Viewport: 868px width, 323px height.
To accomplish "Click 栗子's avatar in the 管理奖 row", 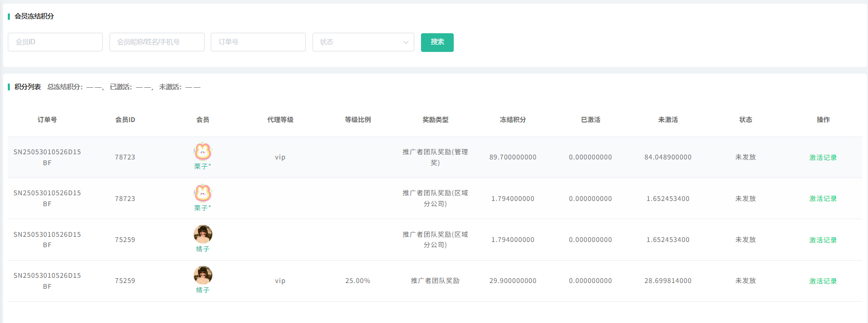I will (x=202, y=151).
